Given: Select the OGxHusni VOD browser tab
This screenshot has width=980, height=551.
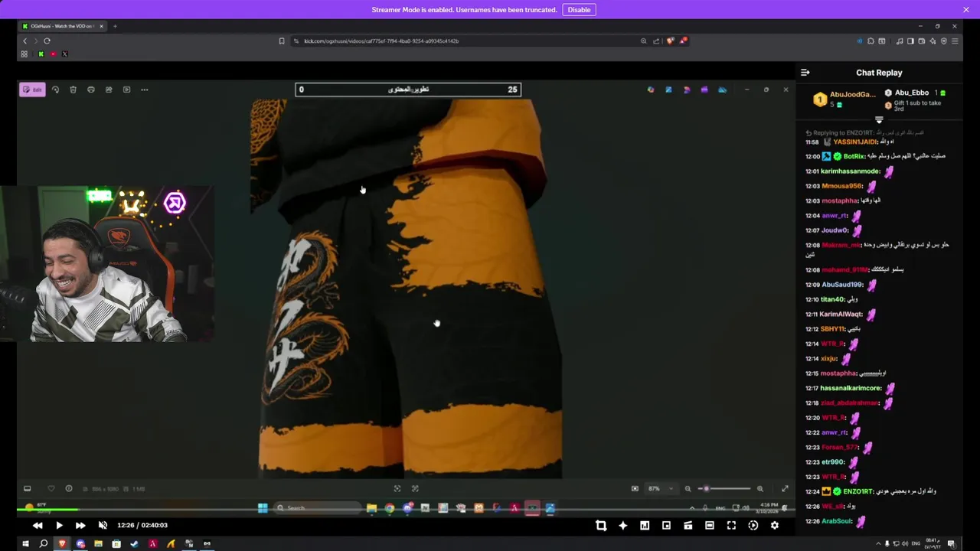Looking at the screenshot, I should pyautogui.click(x=61, y=26).
